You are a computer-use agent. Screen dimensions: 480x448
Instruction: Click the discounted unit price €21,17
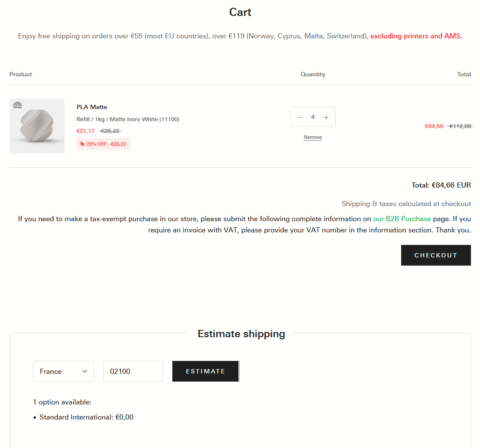click(85, 131)
